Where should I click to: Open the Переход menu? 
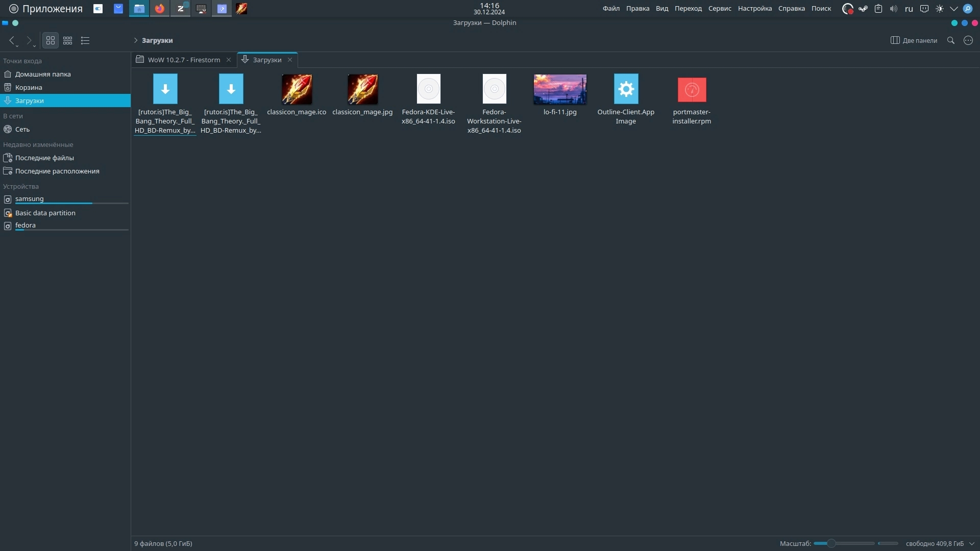(x=688, y=9)
